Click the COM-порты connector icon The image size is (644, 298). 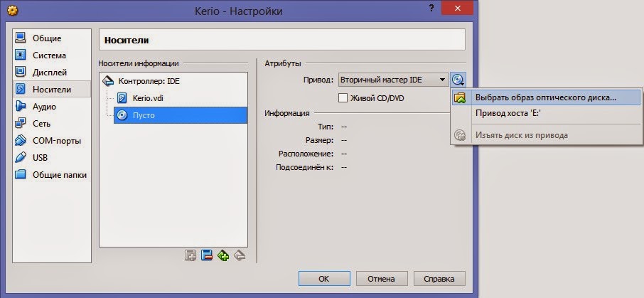pos(21,141)
